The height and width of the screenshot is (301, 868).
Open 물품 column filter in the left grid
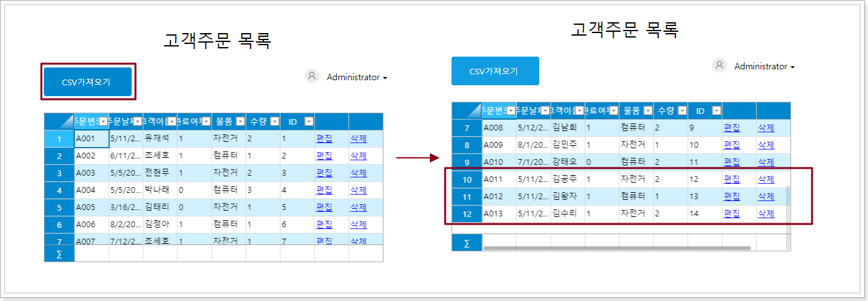(240, 122)
